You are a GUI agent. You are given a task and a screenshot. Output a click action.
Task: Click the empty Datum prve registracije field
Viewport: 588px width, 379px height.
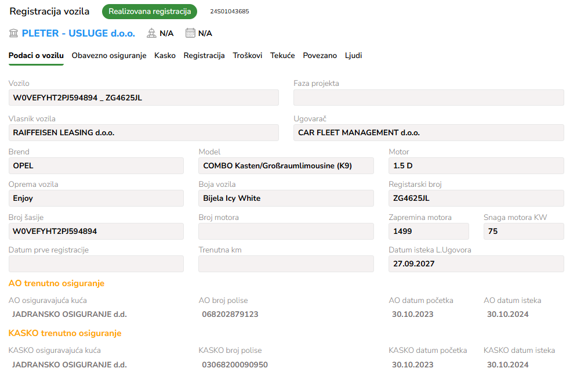pyautogui.click(x=96, y=264)
